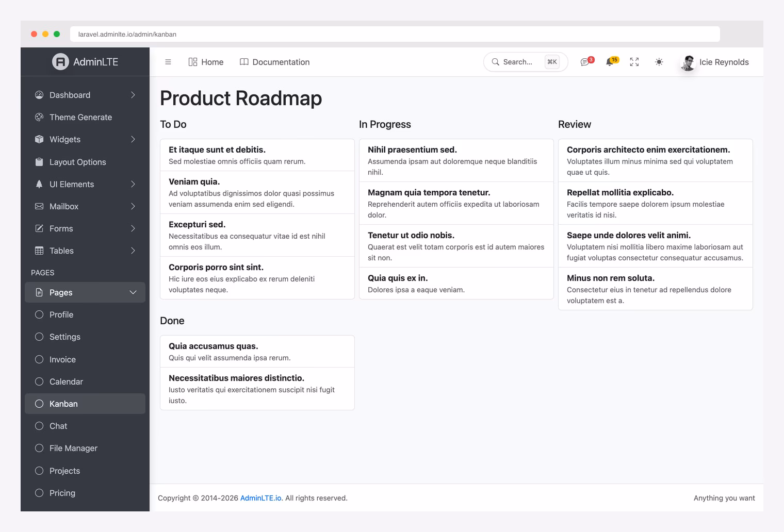The image size is (784, 532).
Task: Open the Kanban page in sidebar
Action: 85,404
